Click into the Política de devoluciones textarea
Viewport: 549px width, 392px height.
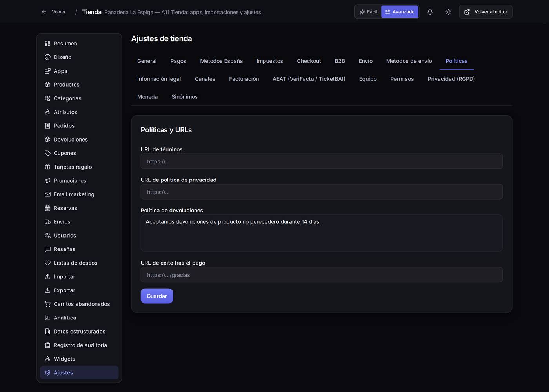click(322, 233)
